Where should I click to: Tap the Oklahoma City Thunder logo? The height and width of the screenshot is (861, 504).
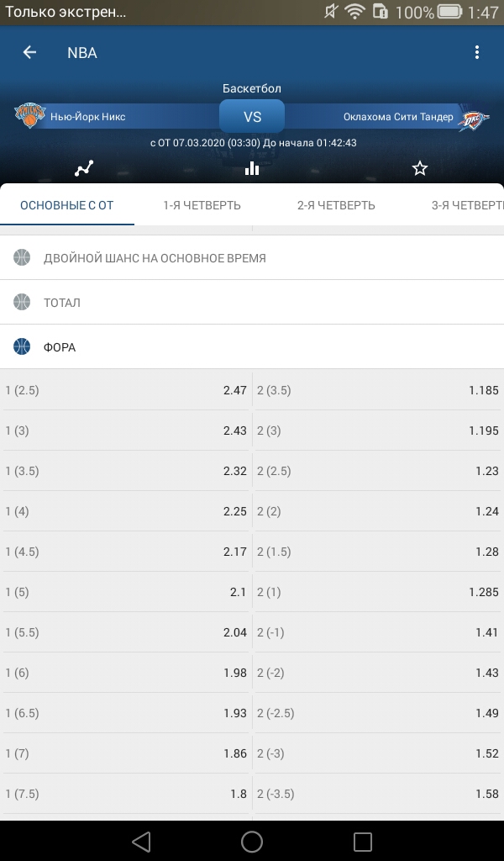tap(473, 118)
